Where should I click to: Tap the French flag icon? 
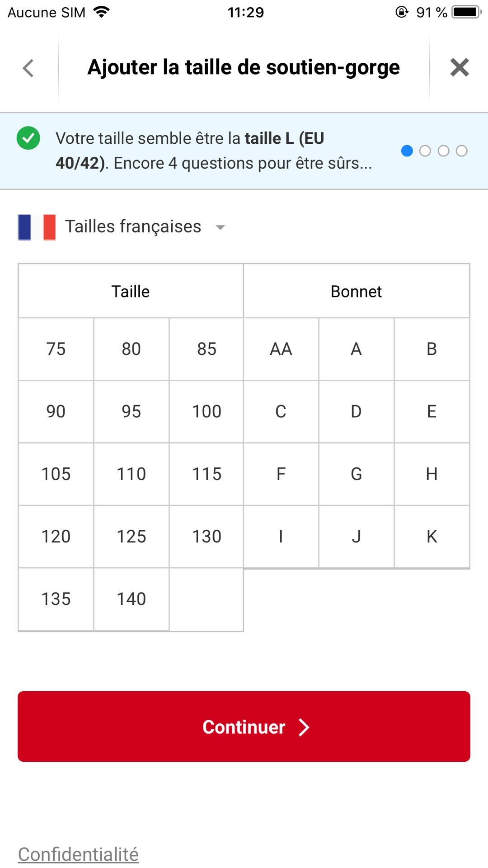[x=37, y=227]
